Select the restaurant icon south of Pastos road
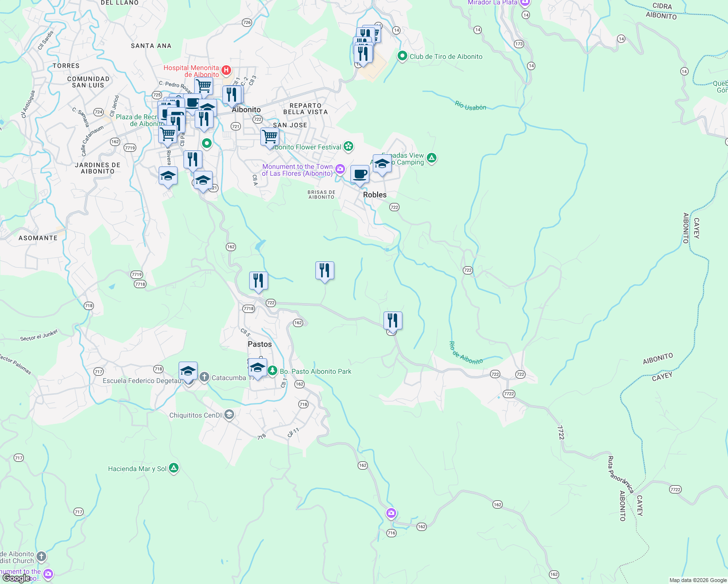728x584 pixels. [x=393, y=319]
